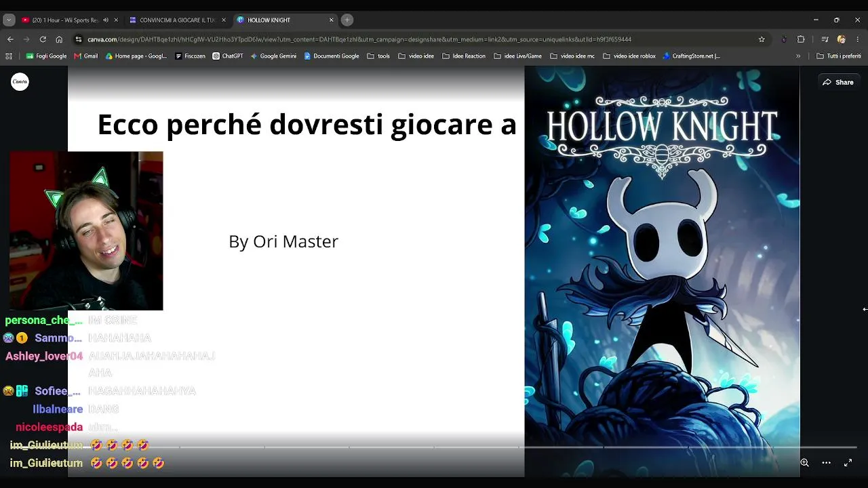868x488 pixels.
Task: Click the Share button in Canva
Action: (x=838, y=82)
